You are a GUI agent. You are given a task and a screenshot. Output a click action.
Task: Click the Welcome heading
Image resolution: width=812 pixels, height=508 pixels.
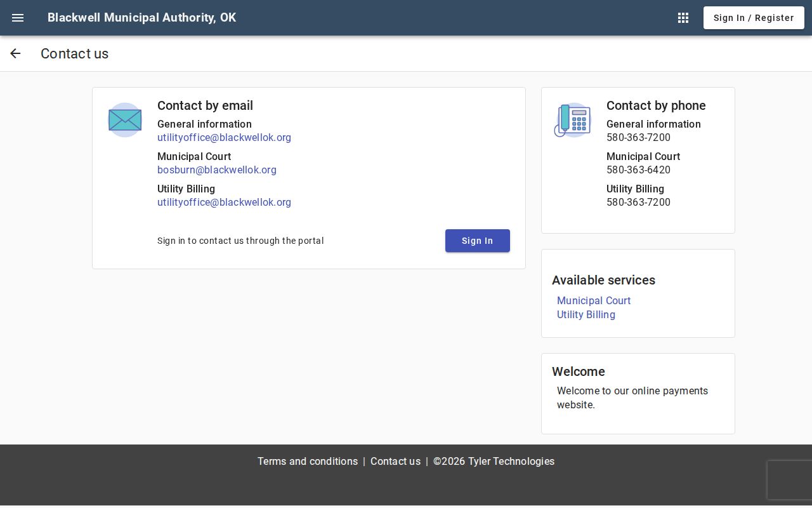(x=579, y=371)
